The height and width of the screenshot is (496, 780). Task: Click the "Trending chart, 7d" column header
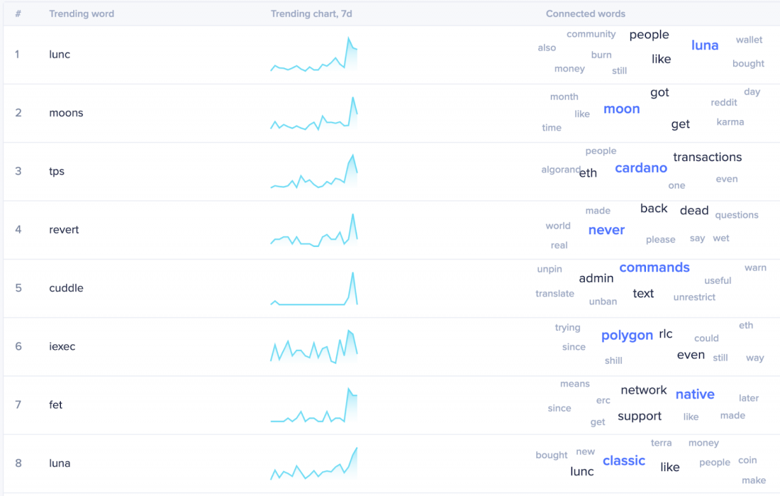point(312,14)
